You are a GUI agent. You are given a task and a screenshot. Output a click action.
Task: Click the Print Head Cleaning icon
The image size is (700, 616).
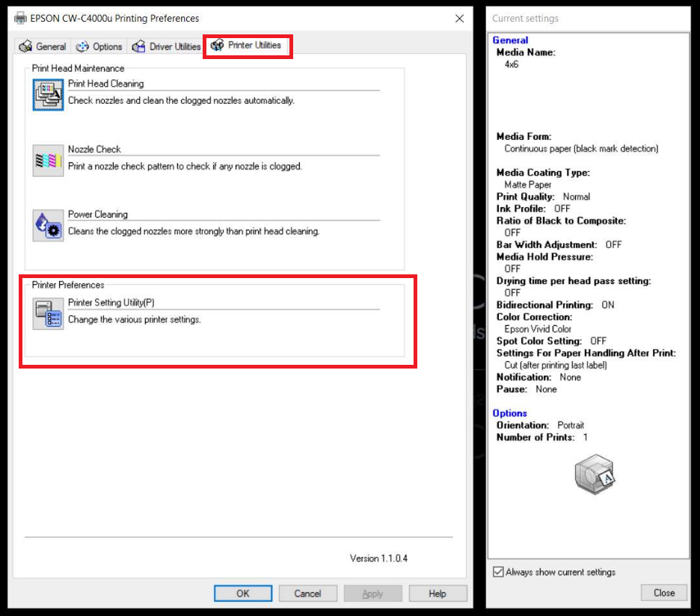(x=48, y=94)
